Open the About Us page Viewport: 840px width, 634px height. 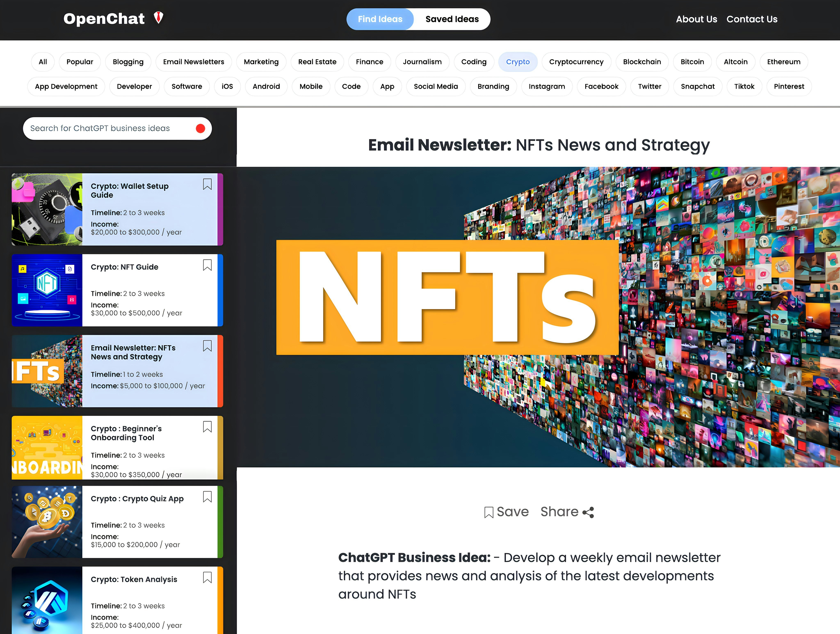point(696,19)
